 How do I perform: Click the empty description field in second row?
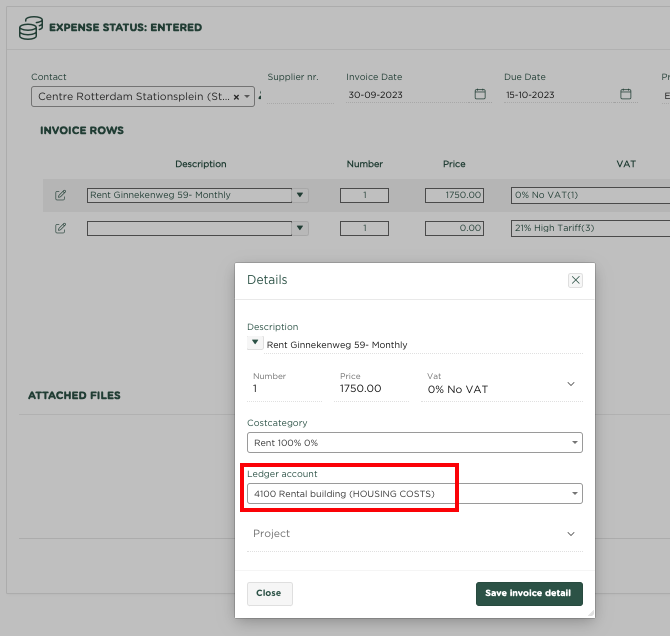(x=189, y=228)
